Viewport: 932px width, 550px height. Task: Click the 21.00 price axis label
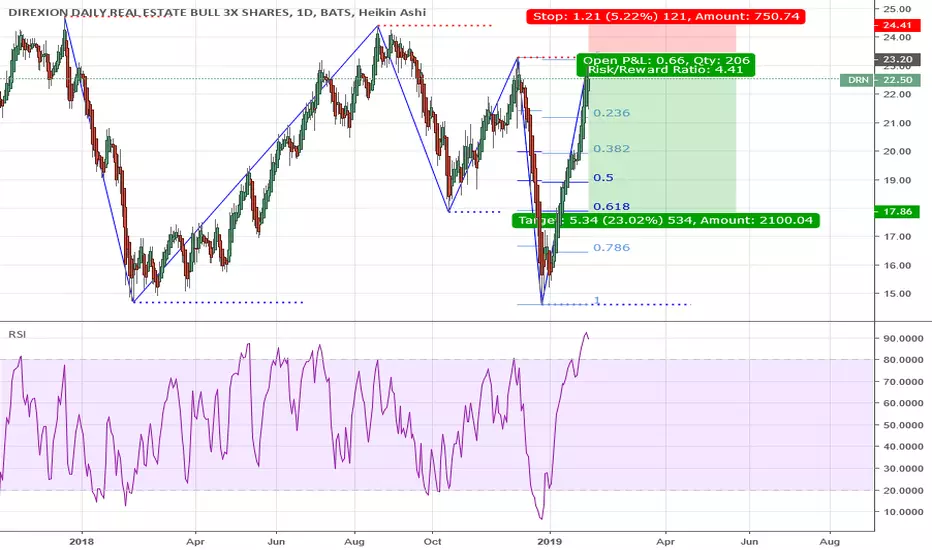coord(897,123)
